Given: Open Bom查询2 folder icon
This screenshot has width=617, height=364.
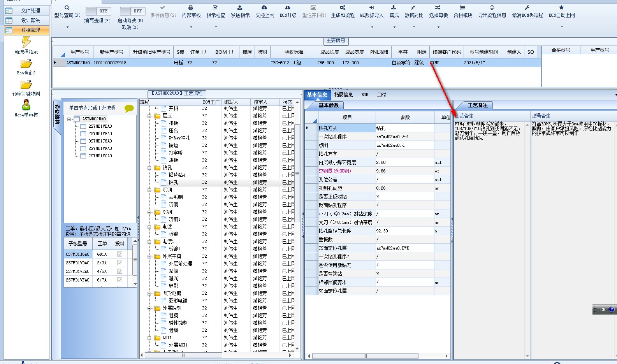Looking at the screenshot, I should pos(26,64).
